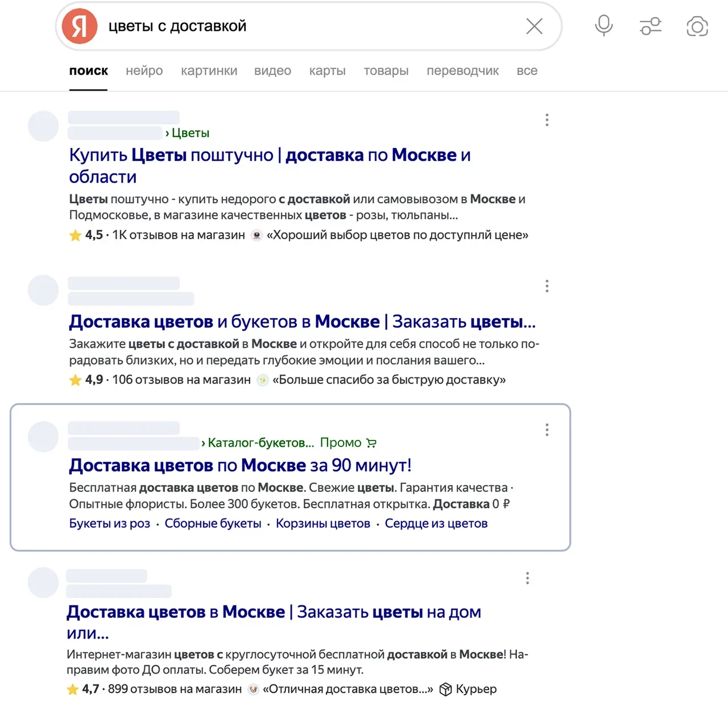Click the star rating icon showing 4,9
Image resolution: width=728 pixels, height=709 pixels.
(76, 380)
